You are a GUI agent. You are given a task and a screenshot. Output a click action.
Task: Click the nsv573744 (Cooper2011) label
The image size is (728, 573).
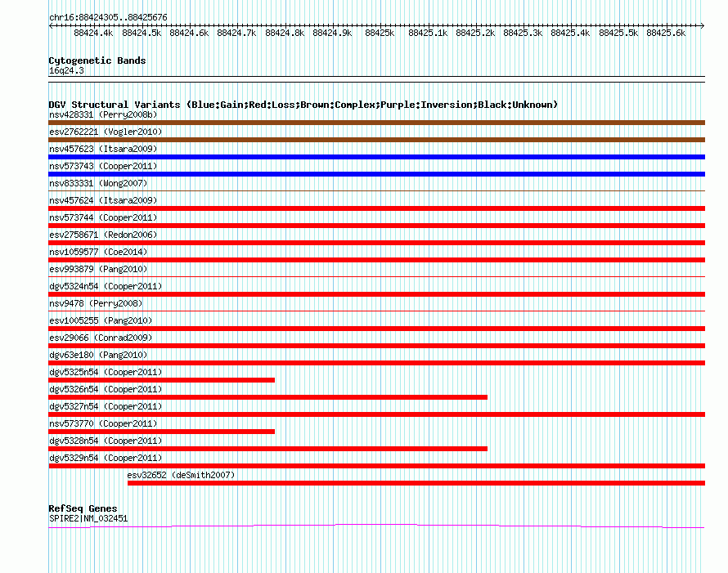point(103,217)
